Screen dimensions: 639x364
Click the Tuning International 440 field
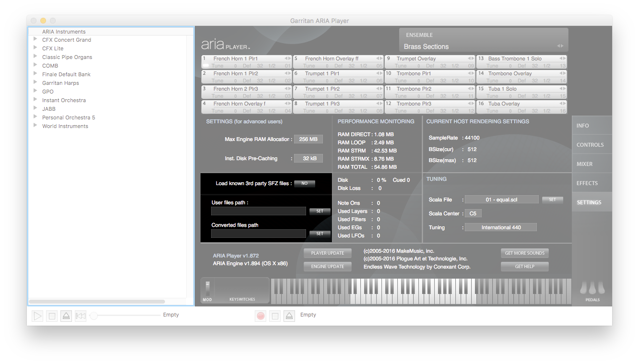tap(501, 227)
